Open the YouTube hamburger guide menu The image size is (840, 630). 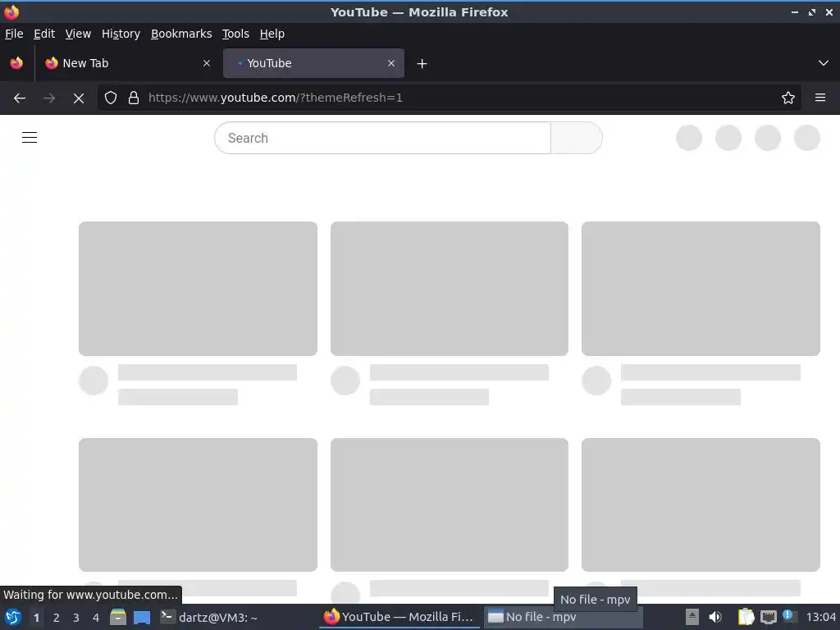click(x=30, y=138)
